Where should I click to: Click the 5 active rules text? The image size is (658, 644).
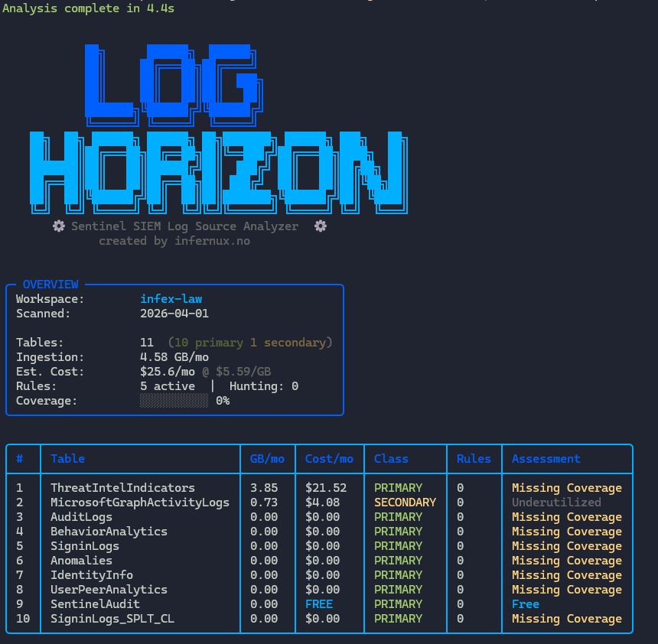pyautogui.click(x=168, y=386)
